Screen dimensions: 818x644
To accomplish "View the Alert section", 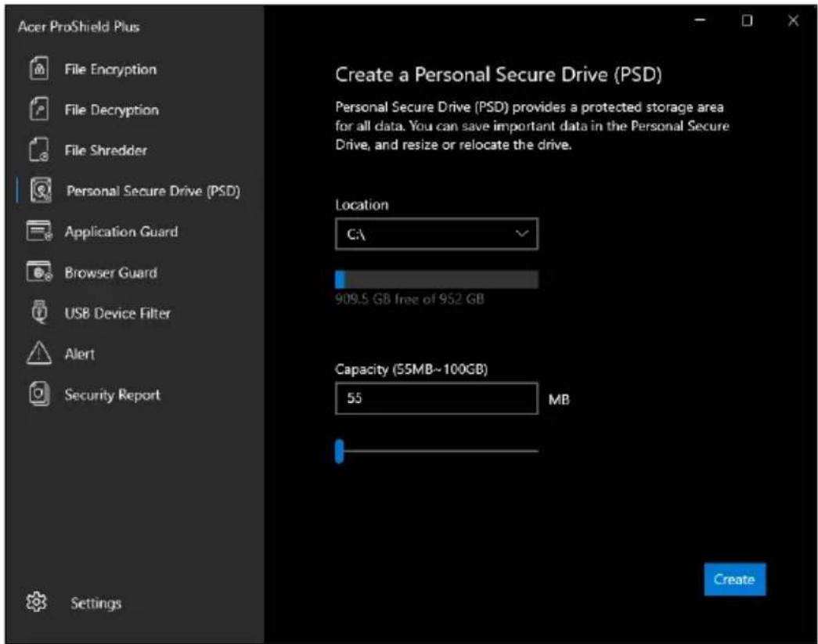I will pos(80,354).
